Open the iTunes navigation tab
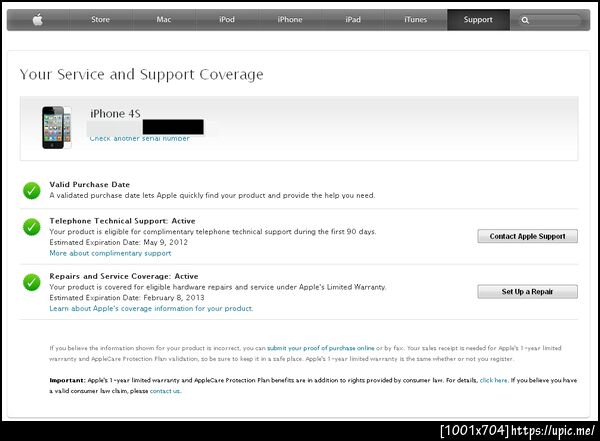 [416, 20]
